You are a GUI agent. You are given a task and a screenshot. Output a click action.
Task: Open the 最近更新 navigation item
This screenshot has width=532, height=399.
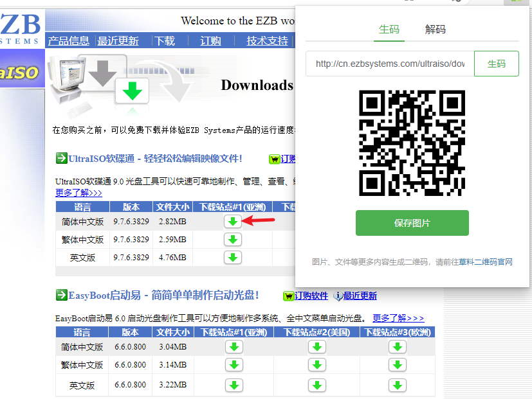click(118, 40)
